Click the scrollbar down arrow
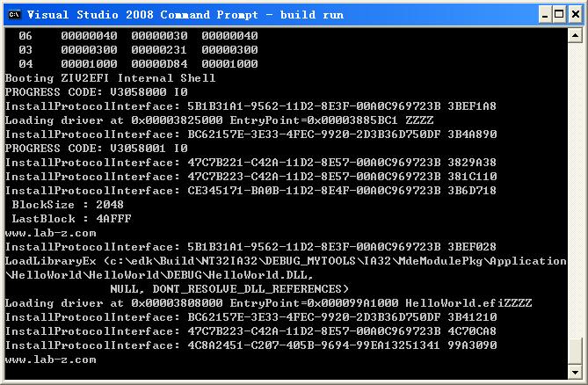The width and height of the screenshot is (588, 385). tap(575, 372)
